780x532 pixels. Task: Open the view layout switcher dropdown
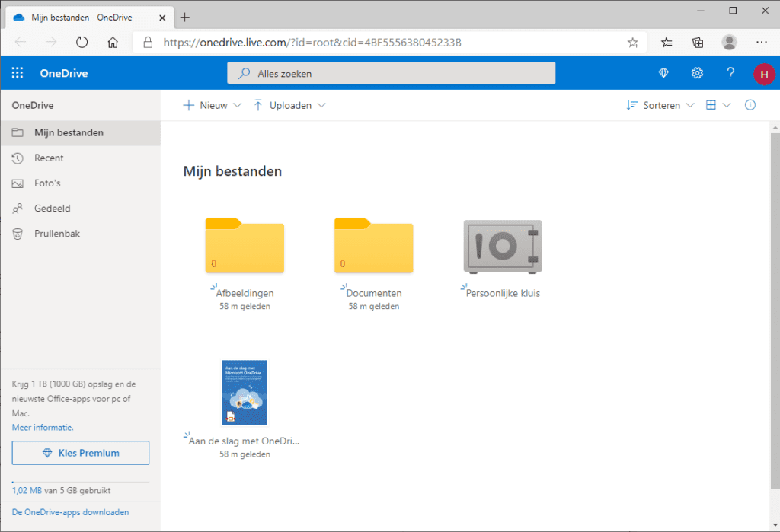[x=718, y=105]
